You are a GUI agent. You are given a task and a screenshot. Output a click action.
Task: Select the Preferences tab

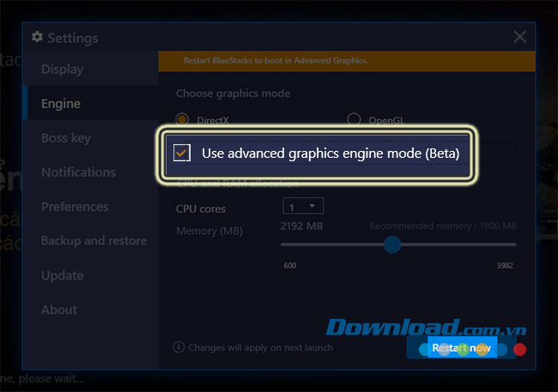click(x=75, y=207)
